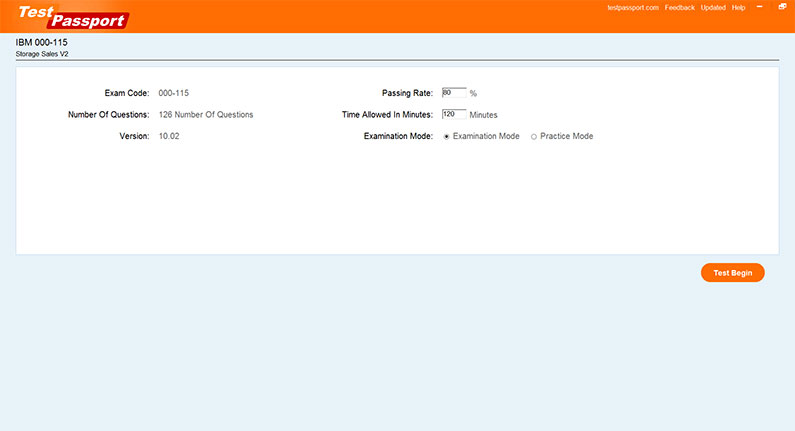Click the 'Time Allowed In Minutes:' label
The width and height of the screenshot is (795, 431).
point(387,115)
